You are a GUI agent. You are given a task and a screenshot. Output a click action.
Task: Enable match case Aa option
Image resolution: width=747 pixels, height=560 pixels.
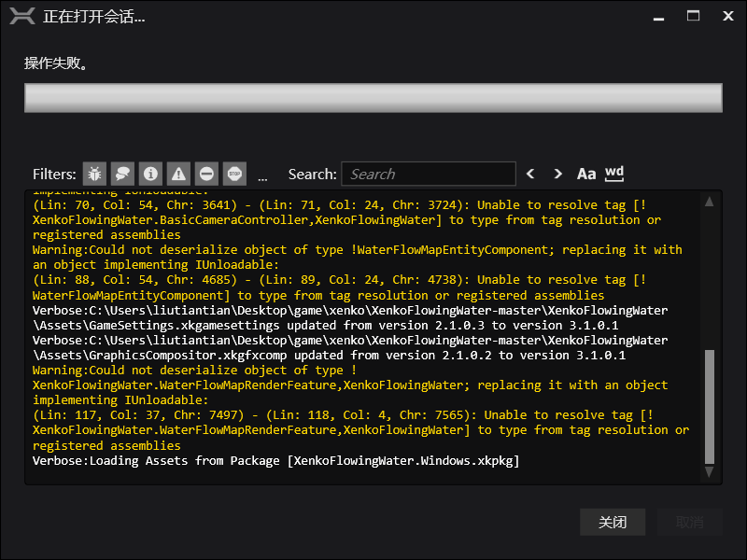[586, 175]
